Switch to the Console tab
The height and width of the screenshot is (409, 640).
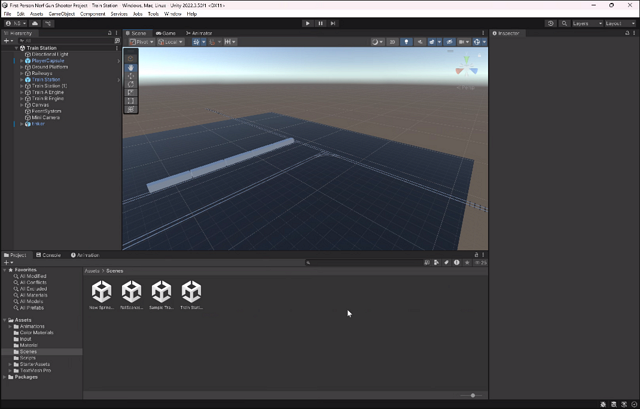point(49,255)
